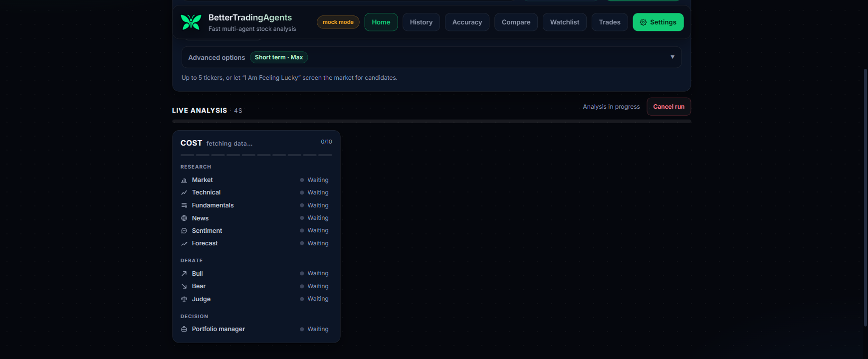Click the page vertical scrollbar
This screenshot has height=359, width=868.
pos(866,197)
